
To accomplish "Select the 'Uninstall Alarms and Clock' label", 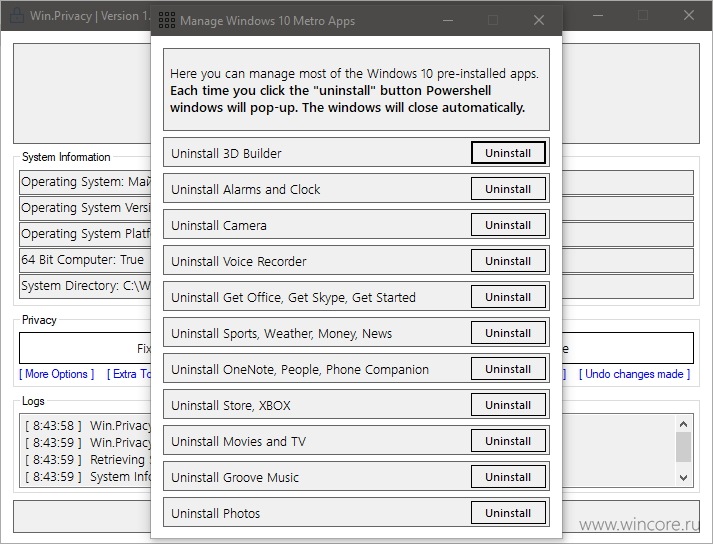I will click(x=246, y=189).
